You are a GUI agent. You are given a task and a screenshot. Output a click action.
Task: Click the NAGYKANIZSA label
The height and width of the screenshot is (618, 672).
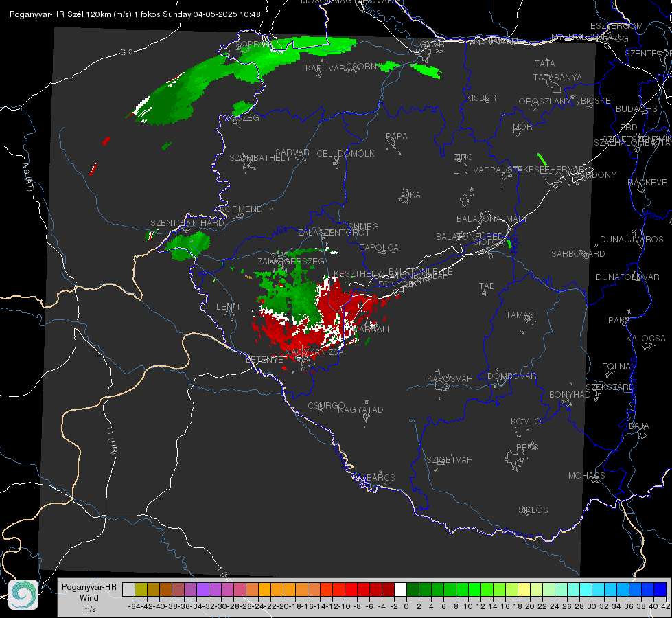pyautogui.click(x=314, y=352)
